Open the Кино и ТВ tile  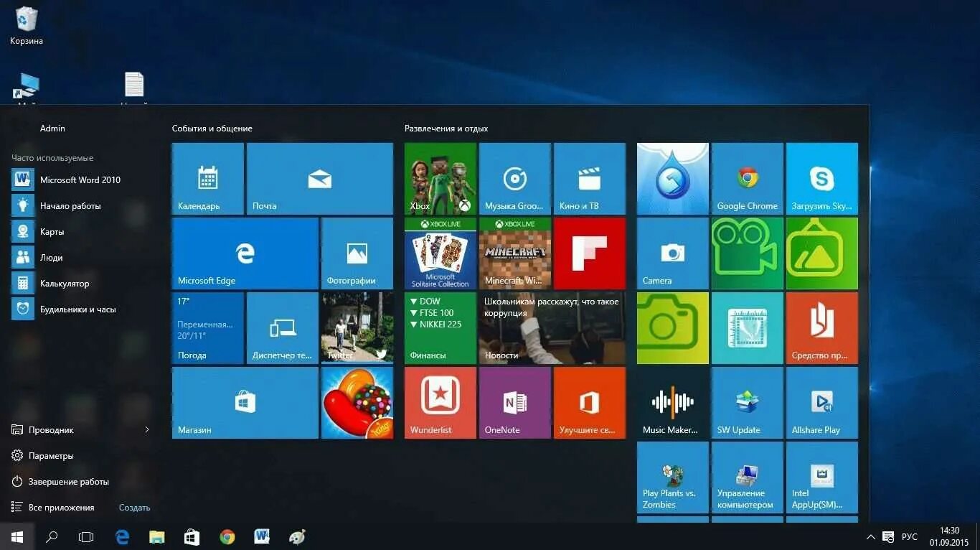click(590, 179)
